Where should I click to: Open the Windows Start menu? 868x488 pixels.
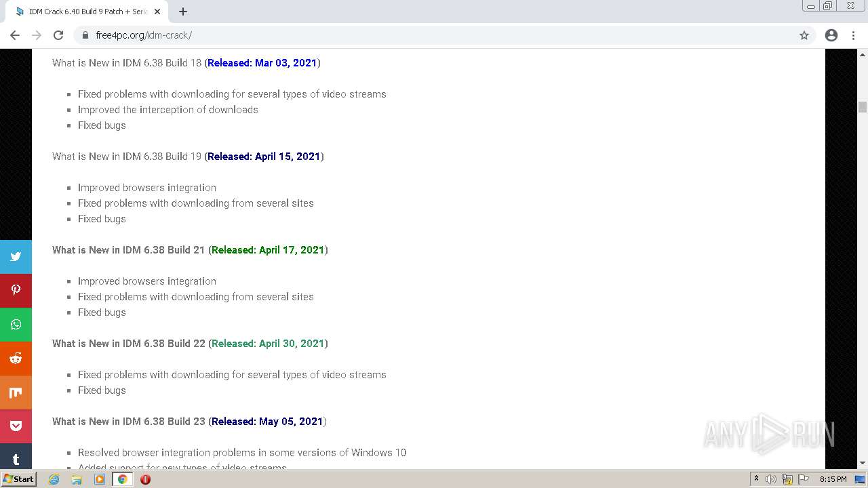18,479
